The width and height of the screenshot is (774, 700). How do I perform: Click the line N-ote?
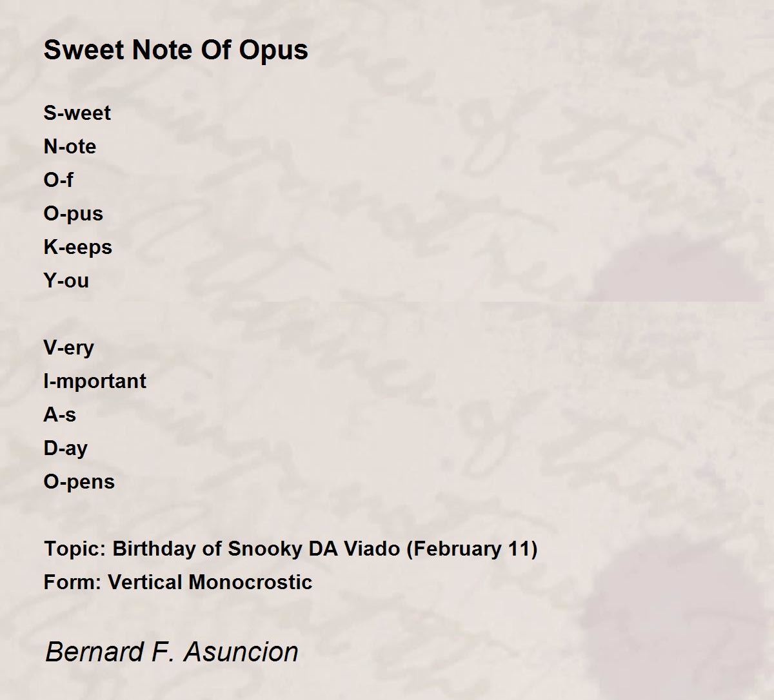(70, 146)
